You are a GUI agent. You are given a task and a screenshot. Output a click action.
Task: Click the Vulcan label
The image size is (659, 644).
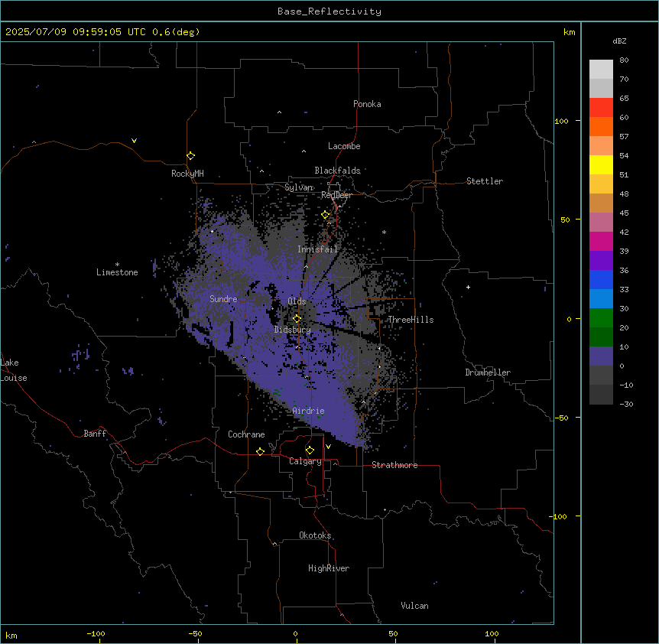tap(415, 606)
